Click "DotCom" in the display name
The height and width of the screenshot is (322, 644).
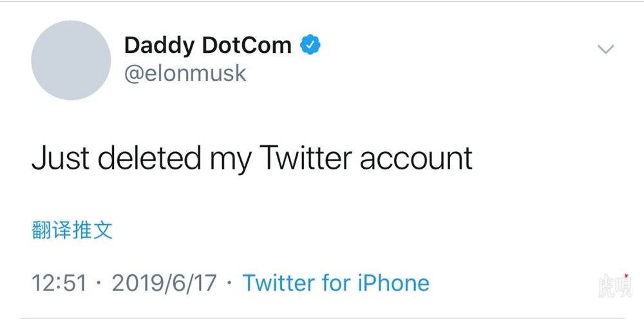tap(247, 45)
